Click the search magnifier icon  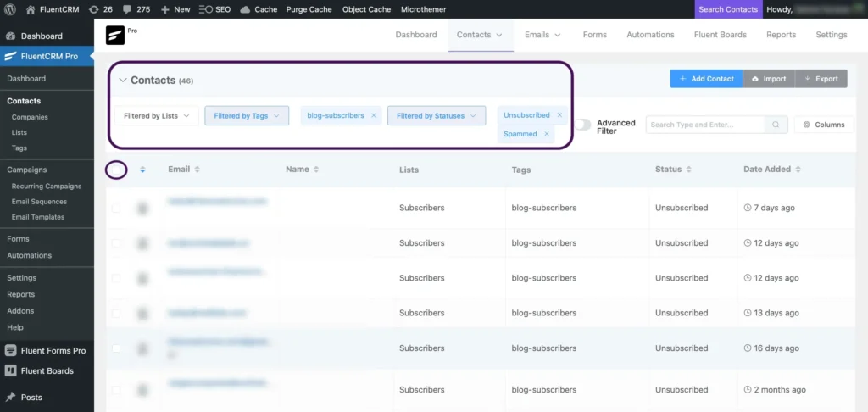[776, 125]
